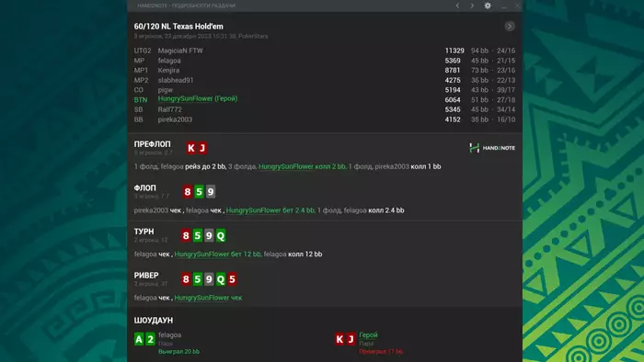This screenshot has height=362, width=644.
Task: Click the 16/10 stats of pireka2003
Action: [506, 119]
